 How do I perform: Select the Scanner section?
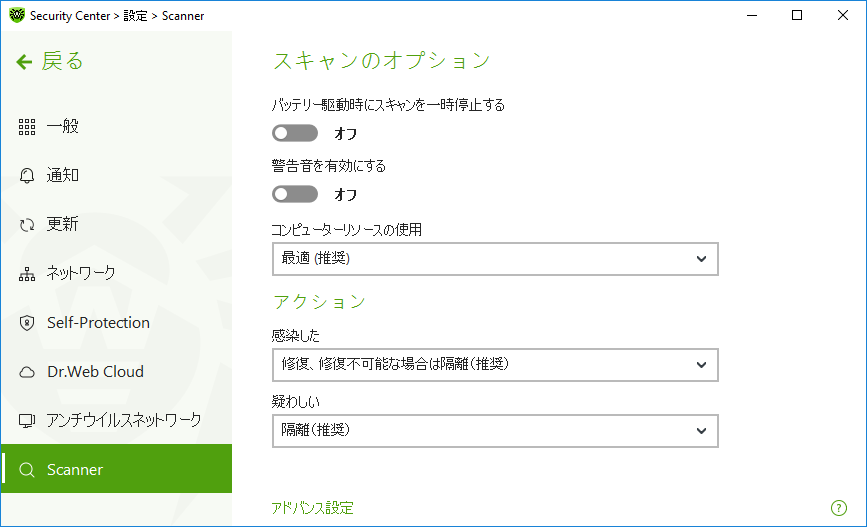tap(116, 468)
